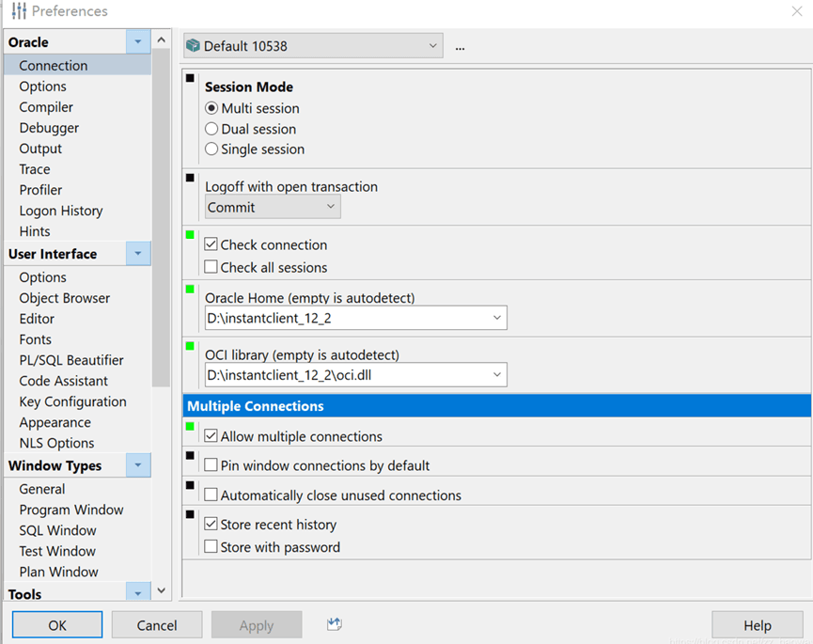Viewport: 813px width, 644px height.
Task: Open Key Configuration preferences
Action: click(x=73, y=401)
